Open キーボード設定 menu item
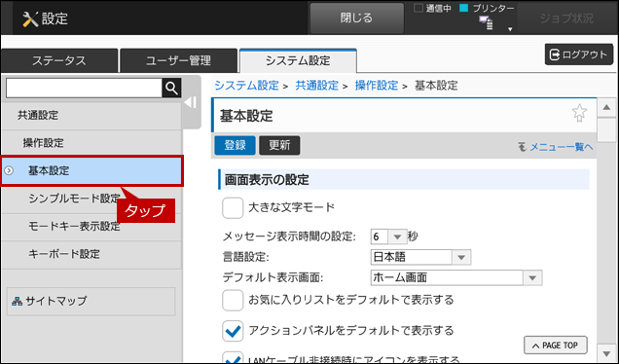619x364 pixels. [x=91, y=254]
